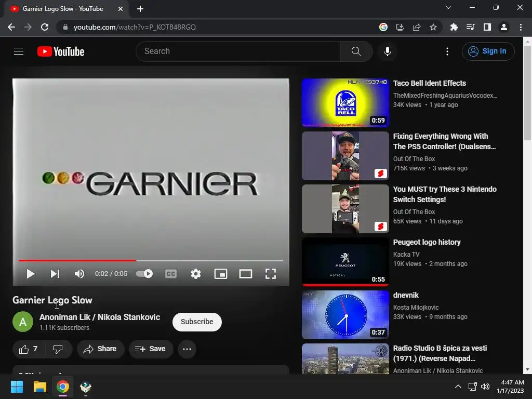Like the video with thumbs up

pyautogui.click(x=28, y=349)
